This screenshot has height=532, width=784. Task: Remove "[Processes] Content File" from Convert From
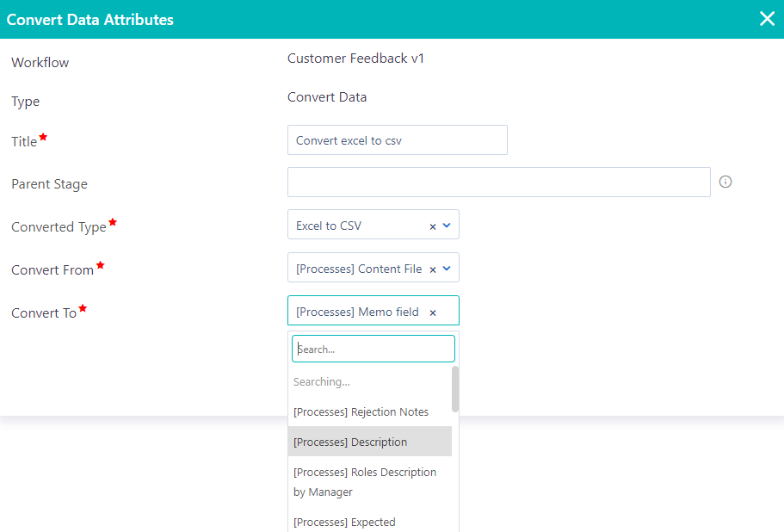(432, 267)
